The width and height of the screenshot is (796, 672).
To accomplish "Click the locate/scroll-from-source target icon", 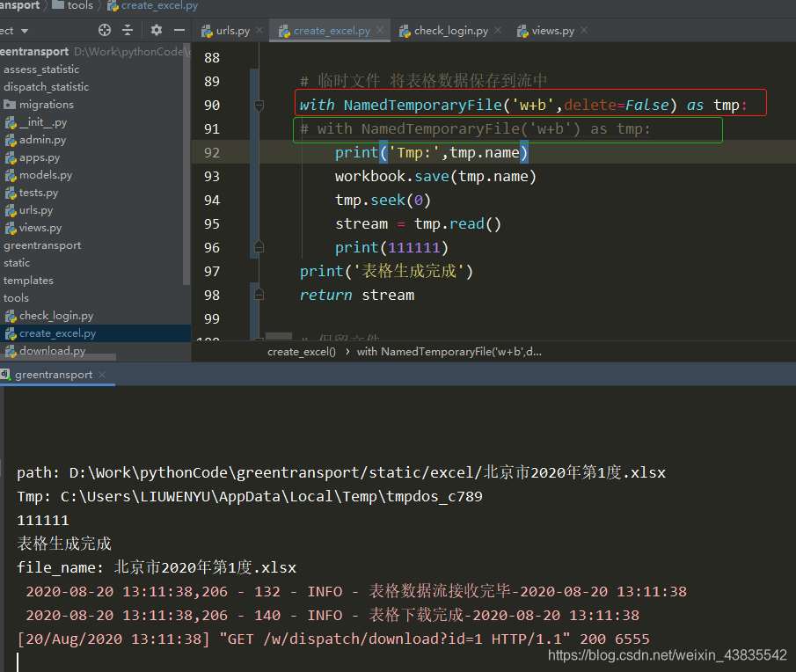I will pyautogui.click(x=105, y=31).
